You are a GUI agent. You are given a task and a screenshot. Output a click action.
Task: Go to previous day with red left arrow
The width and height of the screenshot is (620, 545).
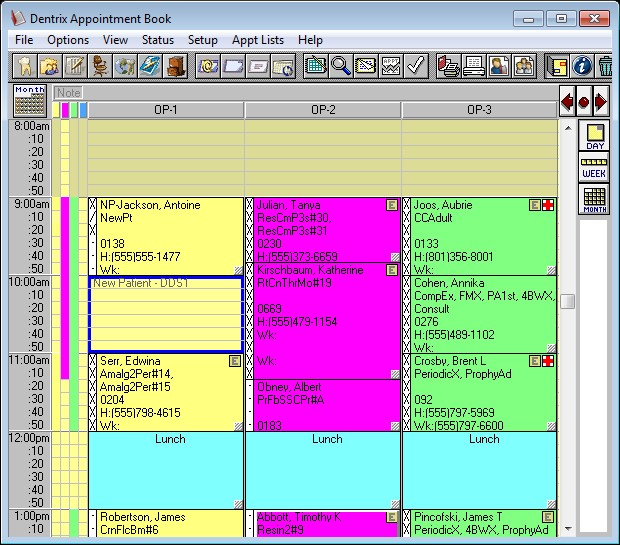(567, 101)
